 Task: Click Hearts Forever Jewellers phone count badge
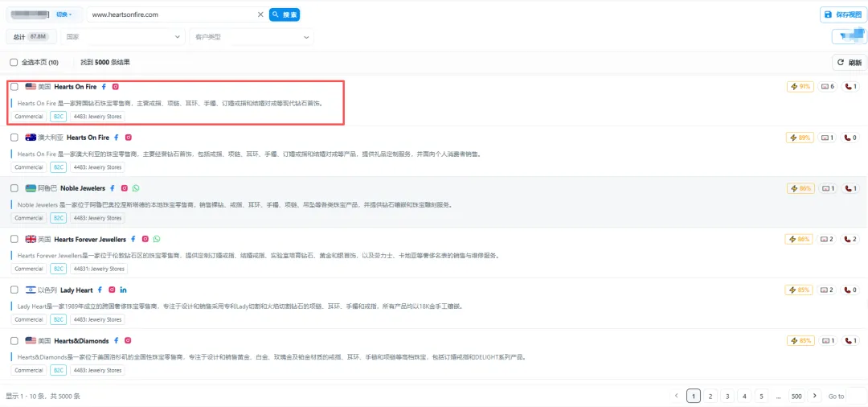pos(851,239)
